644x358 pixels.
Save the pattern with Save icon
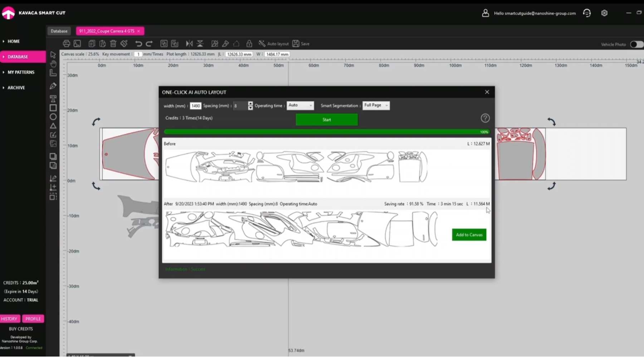tap(301, 44)
